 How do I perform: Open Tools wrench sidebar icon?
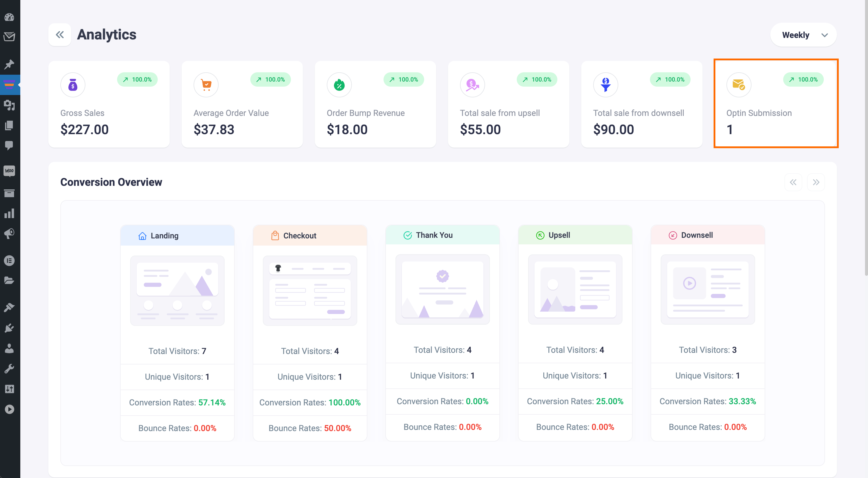click(10, 368)
